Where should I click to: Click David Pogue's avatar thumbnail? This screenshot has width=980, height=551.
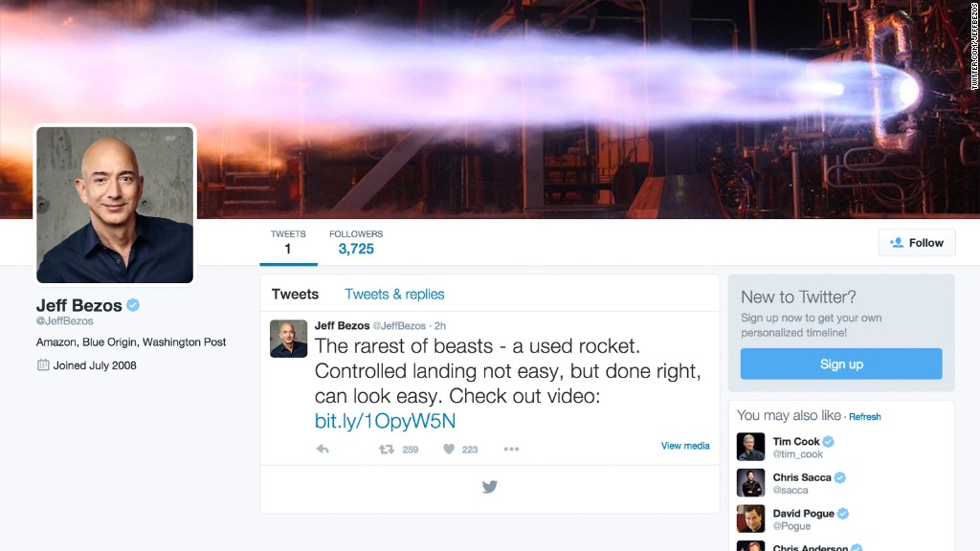[x=750, y=518]
